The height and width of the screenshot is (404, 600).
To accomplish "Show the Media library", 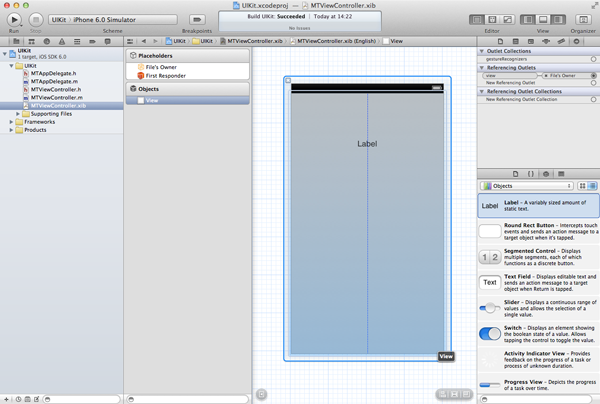I will [561, 174].
